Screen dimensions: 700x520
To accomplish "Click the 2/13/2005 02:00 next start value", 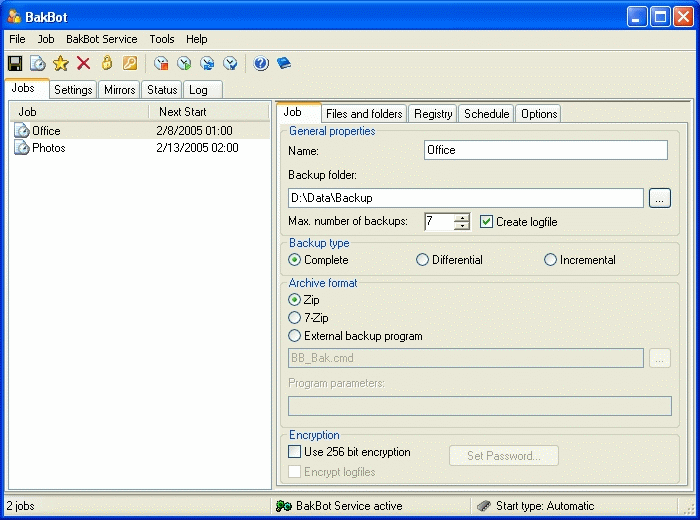I will pos(197,148).
